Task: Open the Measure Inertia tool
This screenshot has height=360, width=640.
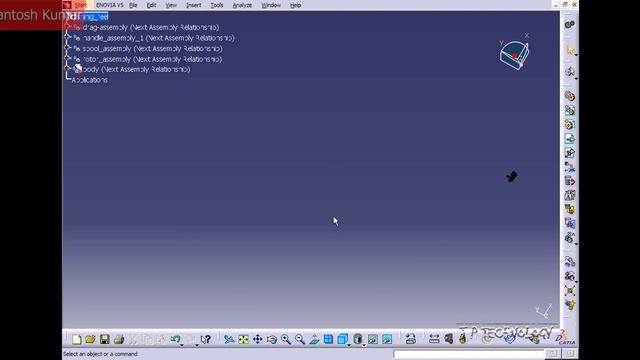Action: 462,339
